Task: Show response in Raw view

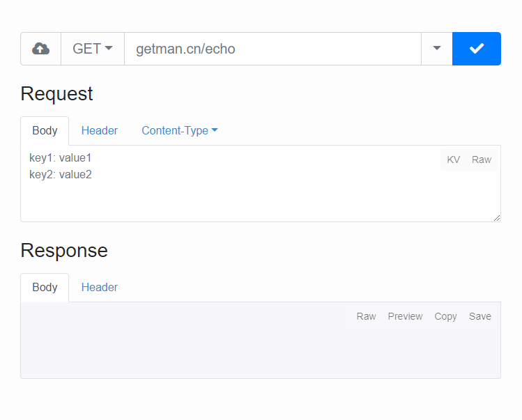Action: (x=366, y=316)
